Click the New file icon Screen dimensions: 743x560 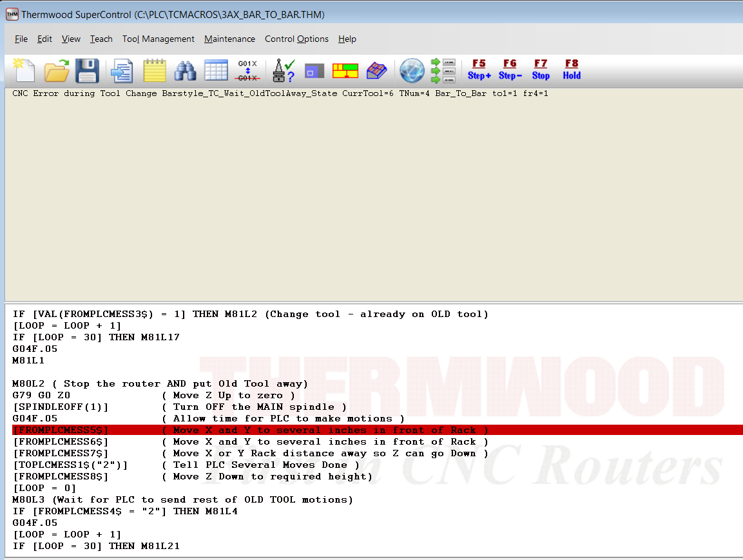(x=23, y=70)
